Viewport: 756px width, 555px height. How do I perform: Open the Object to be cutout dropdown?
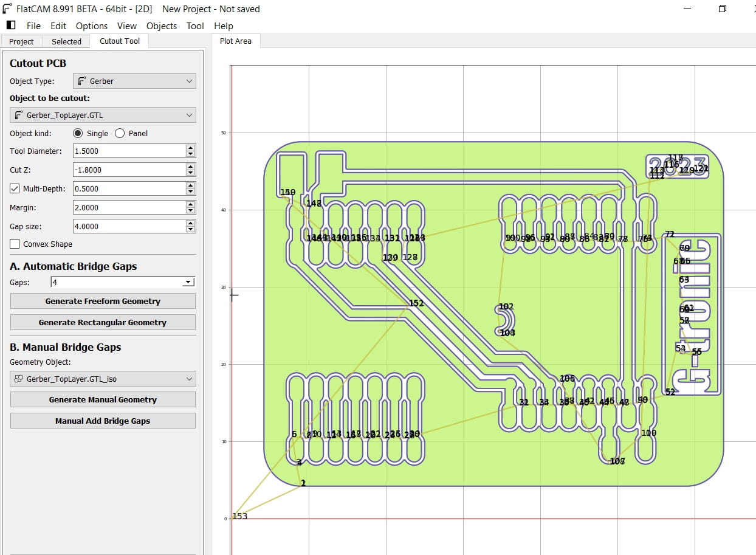(x=189, y=114)
